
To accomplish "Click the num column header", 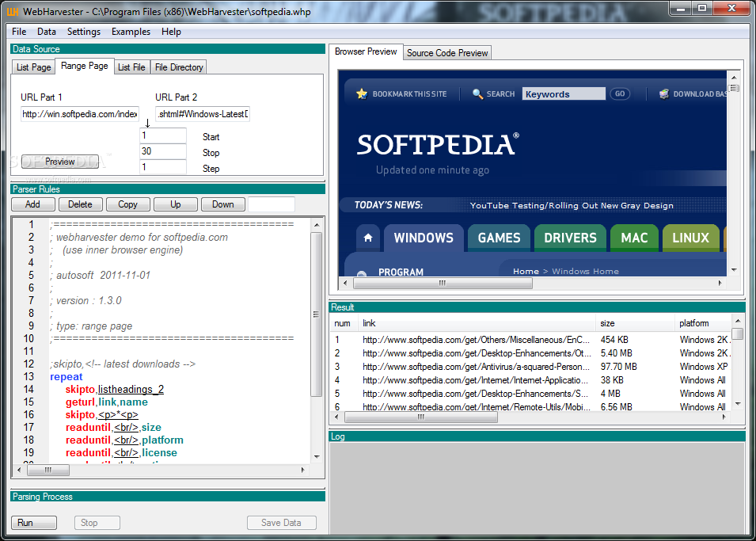I will tap(342, 323).
